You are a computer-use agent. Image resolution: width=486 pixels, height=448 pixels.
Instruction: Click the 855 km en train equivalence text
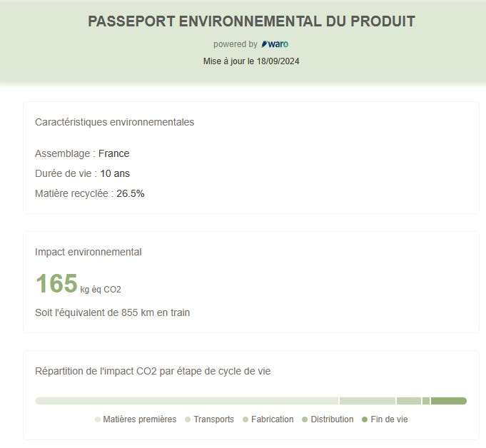coord(112,312)
